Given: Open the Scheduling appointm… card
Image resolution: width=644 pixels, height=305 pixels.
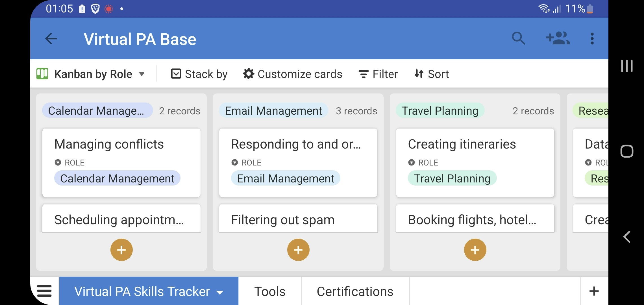Looking at the screenshot, I should click(121, 219).
